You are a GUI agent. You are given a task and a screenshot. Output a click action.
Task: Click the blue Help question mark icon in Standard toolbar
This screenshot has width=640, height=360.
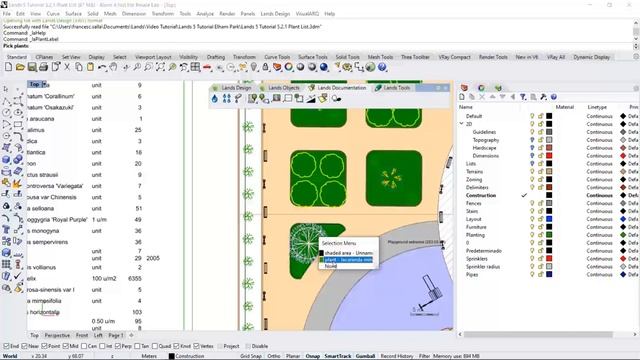(x=382, y=67)
